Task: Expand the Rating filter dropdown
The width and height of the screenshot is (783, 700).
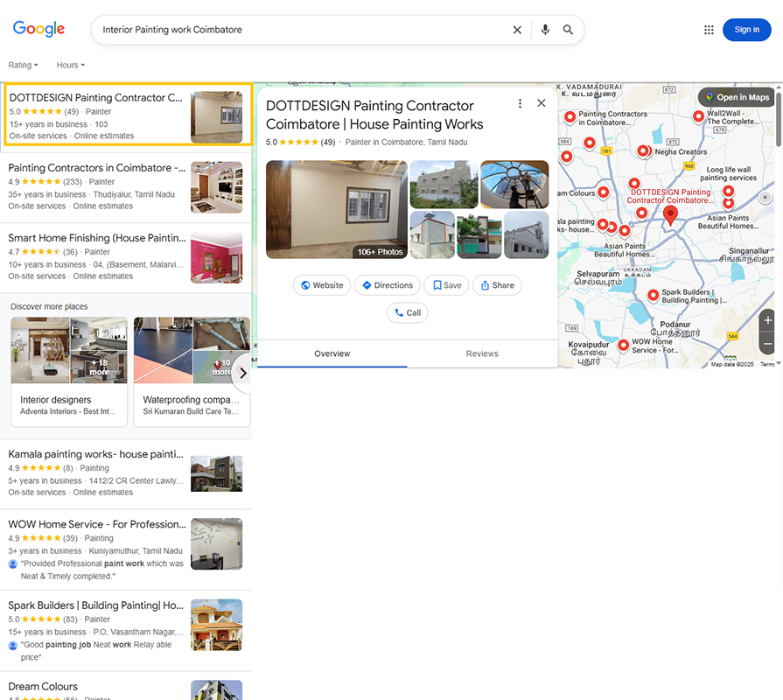Action: point(24,66)
